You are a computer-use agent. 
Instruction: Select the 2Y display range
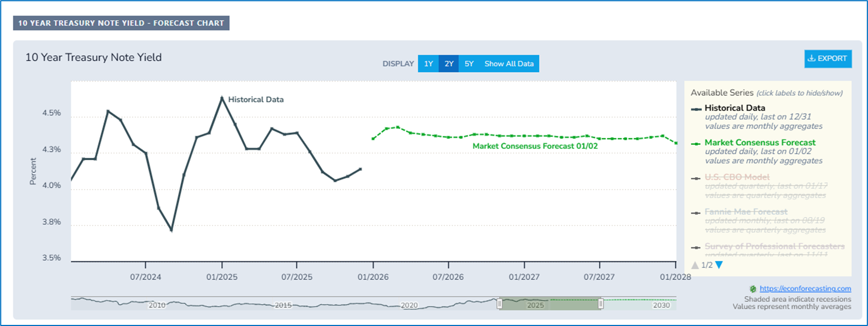[x=448, y=64]
